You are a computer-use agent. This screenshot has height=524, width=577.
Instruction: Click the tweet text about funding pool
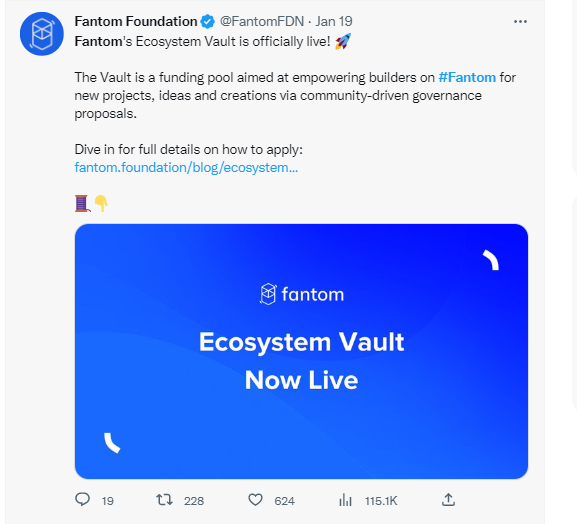(x=295, y=95)
